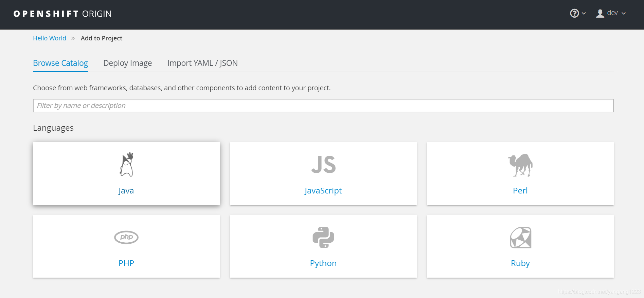Click the 'Choose from web frameworks' description text
Image resolution: width=644 pixels, height=298 pixels.
[182, 88]
